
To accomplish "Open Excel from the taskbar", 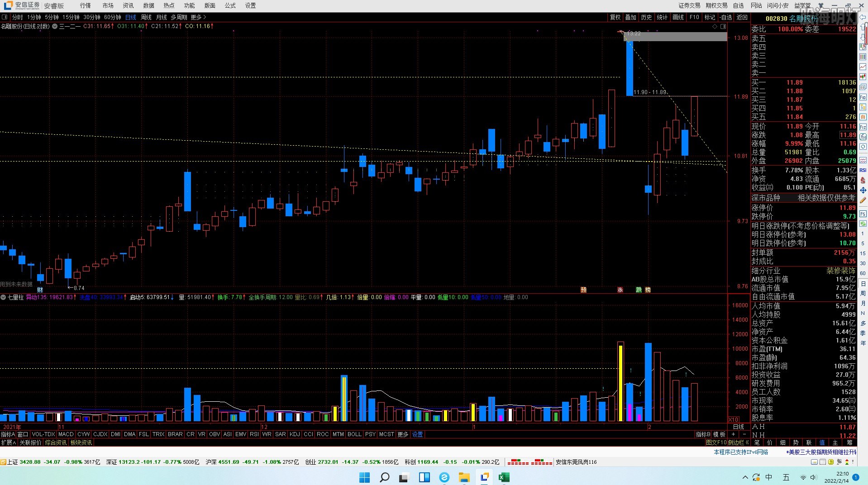I will coord(504,477).
